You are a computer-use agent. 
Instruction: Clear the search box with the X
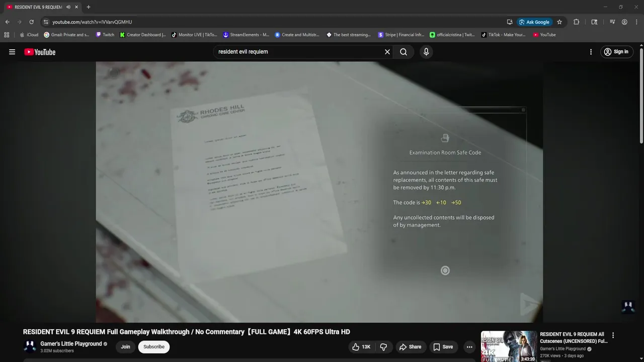(x=387, y=52)
